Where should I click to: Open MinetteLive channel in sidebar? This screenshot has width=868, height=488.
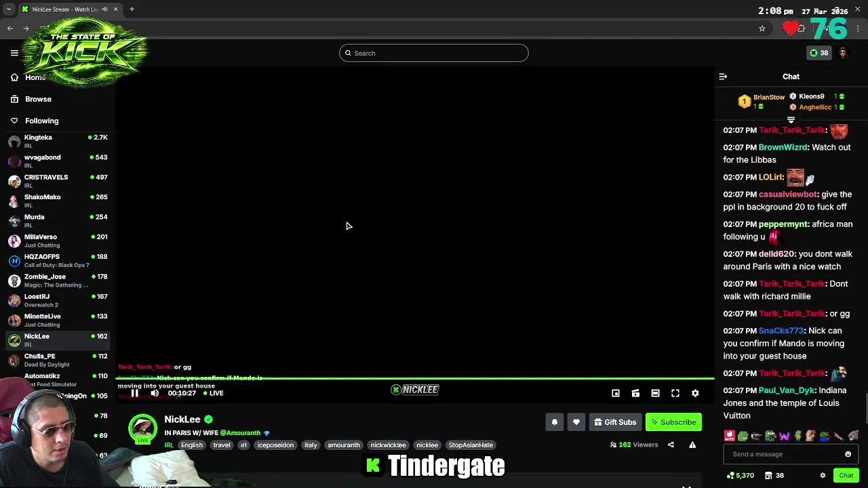pyautogui.click(x=58, y=320)
